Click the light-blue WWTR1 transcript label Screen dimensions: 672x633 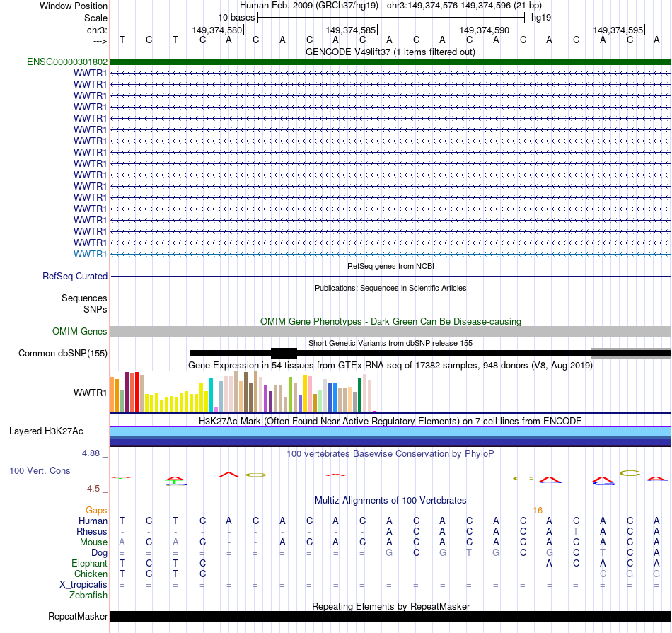90,254
